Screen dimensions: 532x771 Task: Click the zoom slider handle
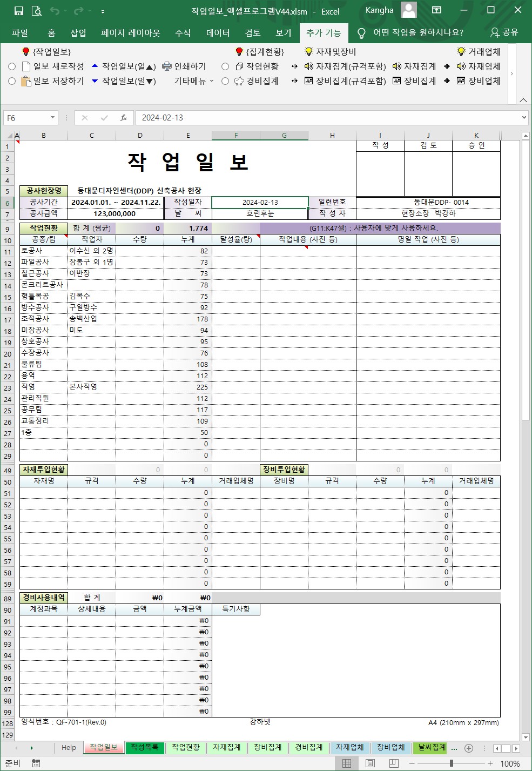451,763
